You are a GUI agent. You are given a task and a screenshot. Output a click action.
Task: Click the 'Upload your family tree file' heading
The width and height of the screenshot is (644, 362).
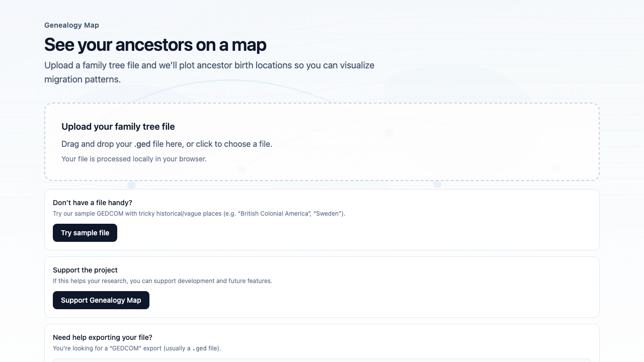point(118,127)
